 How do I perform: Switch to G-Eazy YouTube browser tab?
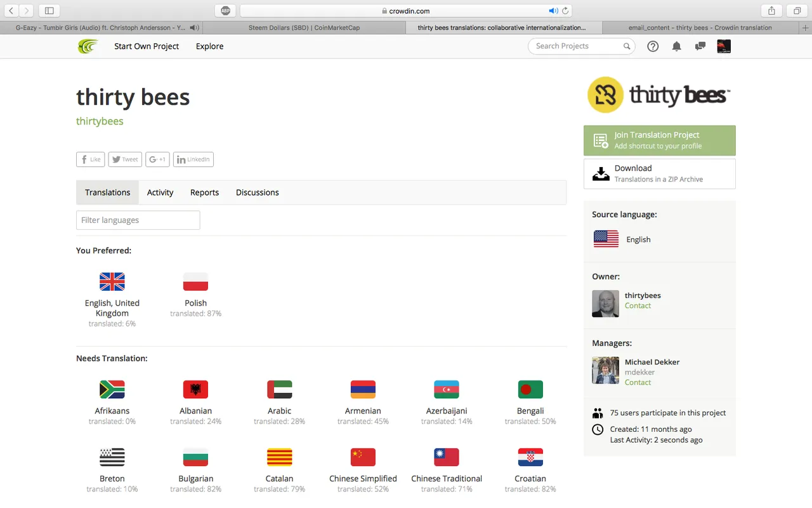coord(101,28)
